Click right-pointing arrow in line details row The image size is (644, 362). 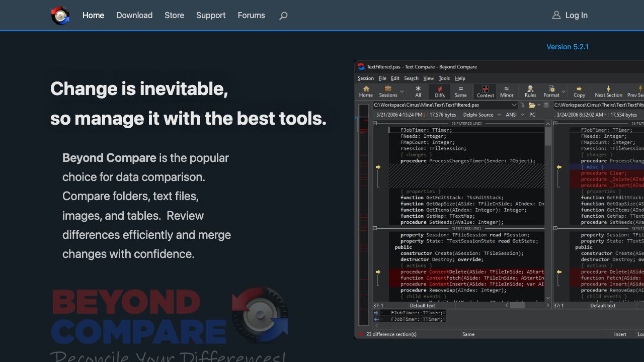376,313
